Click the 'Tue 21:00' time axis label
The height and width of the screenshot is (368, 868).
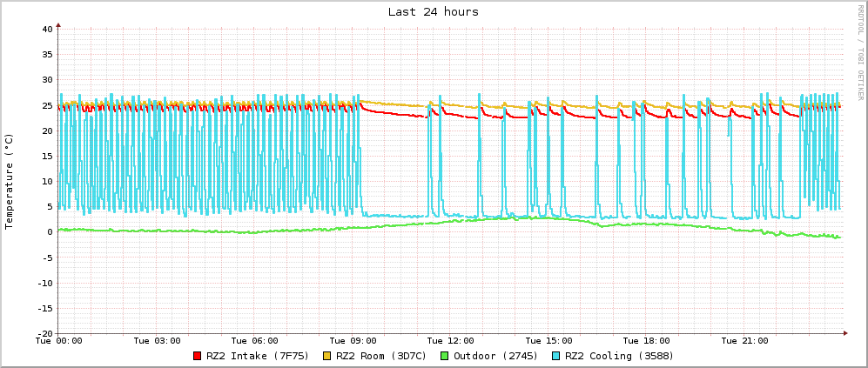745,340
